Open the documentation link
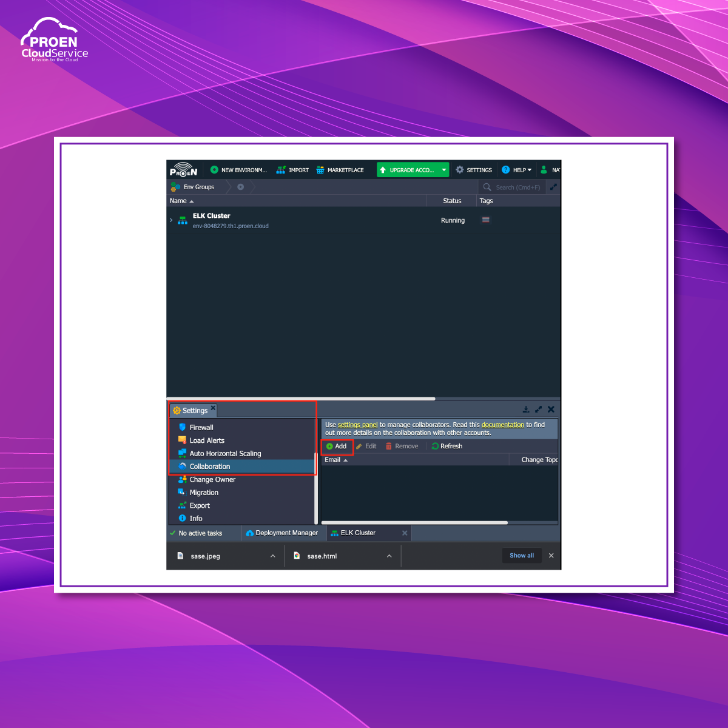 (503, 425)
